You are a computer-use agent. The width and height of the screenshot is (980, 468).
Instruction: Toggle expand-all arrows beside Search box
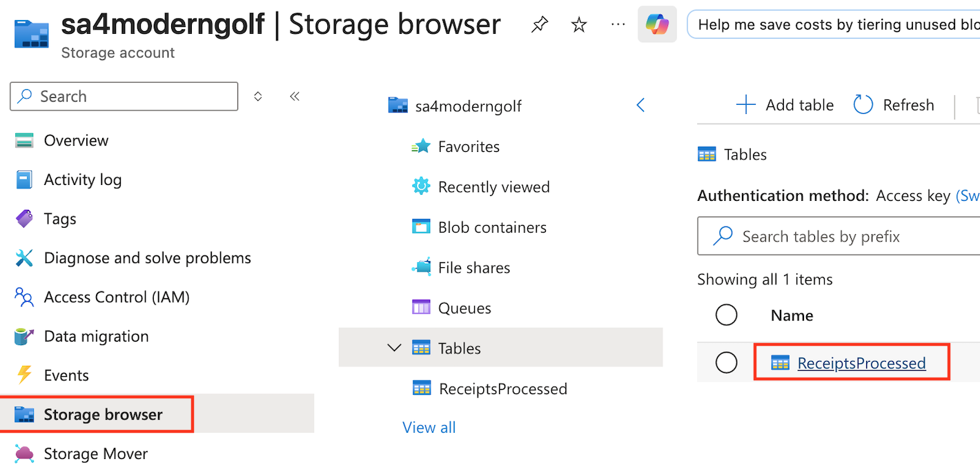point(258,97)
